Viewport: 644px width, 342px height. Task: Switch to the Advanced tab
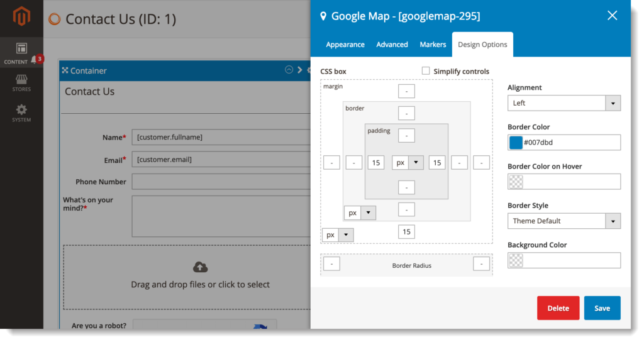click(392, 45)
